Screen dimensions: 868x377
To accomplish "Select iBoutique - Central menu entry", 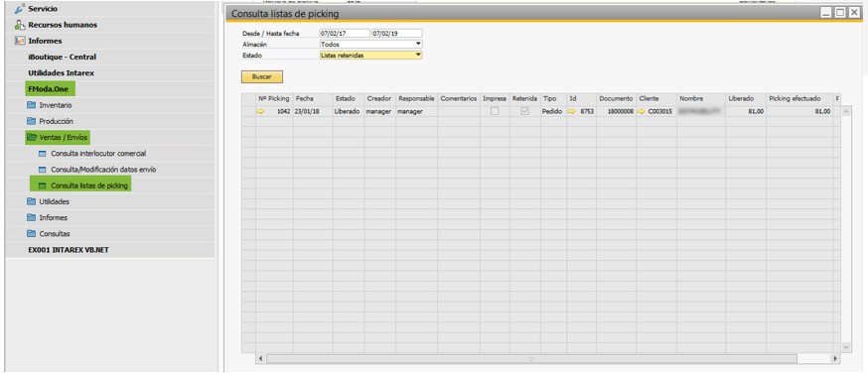I will (62, 57).
